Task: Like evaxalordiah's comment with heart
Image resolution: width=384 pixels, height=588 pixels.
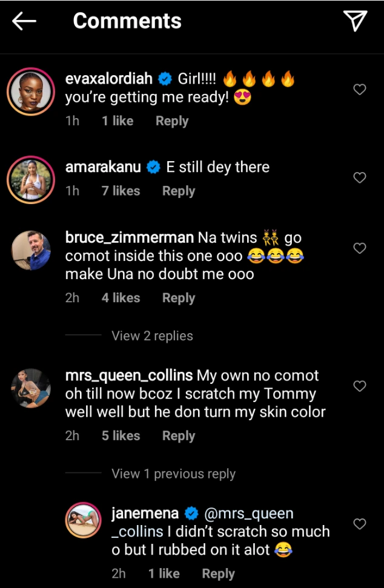Action: (360, 90)
